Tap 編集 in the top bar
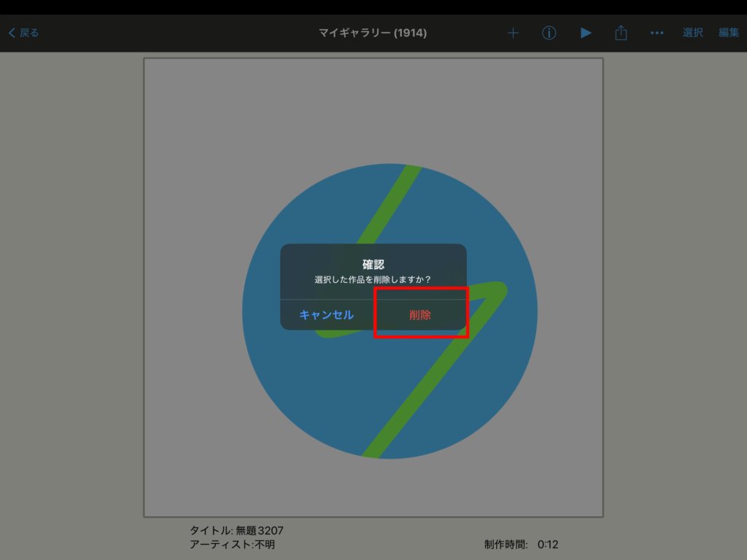Screen dimensions: 747x560 (x=728, y=33)
